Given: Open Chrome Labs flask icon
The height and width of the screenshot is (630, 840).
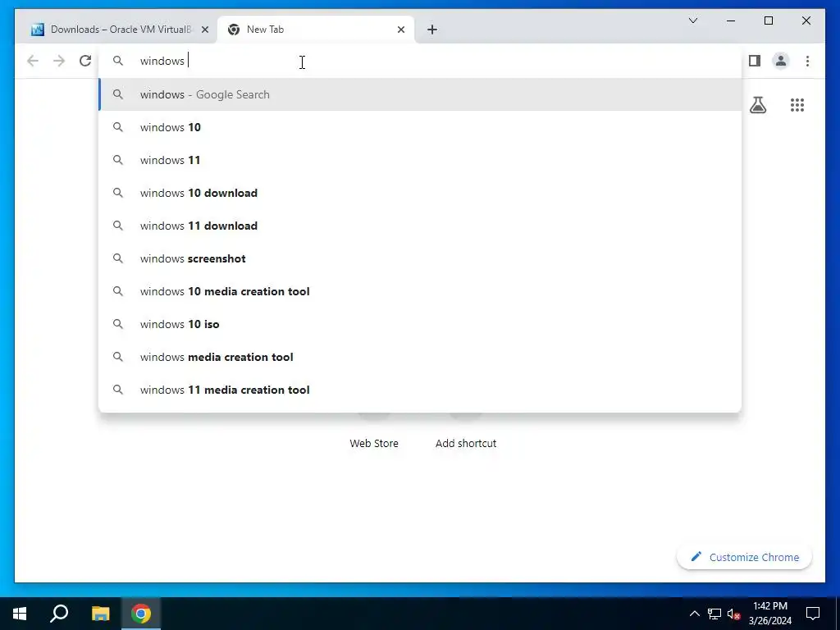Looking at the screenshot, I should tap(757, 105).
